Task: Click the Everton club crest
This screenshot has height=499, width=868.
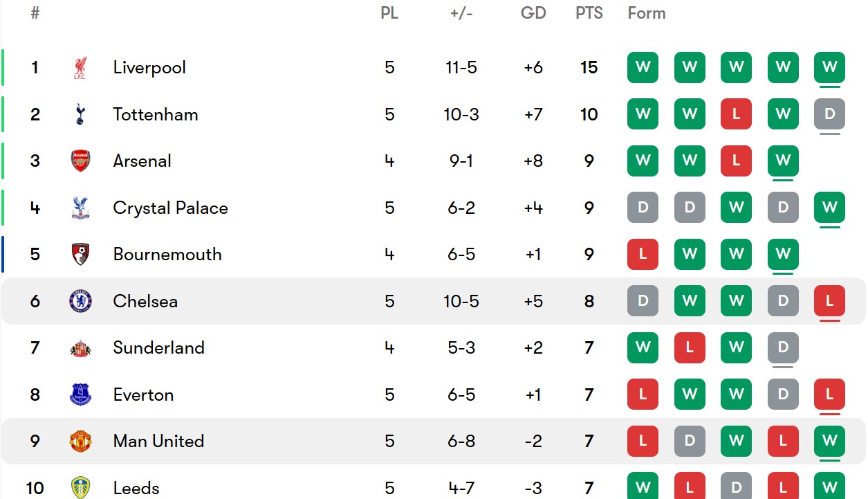Action: pos(80,394)
